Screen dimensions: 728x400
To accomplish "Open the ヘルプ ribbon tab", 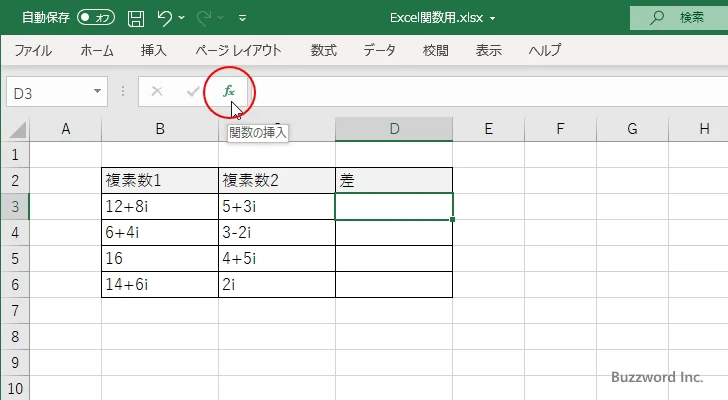I will (545, 50).
